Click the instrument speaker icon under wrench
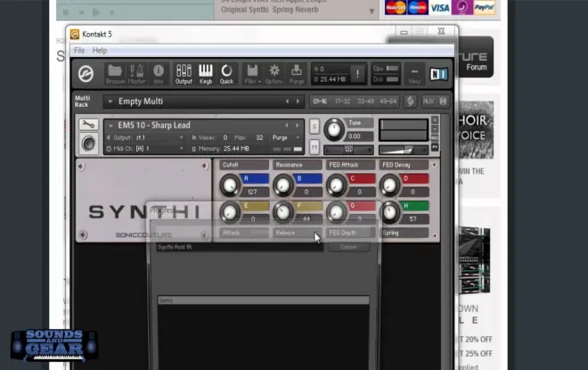Screen dimensions: 588x370 (x=88, y=143)
